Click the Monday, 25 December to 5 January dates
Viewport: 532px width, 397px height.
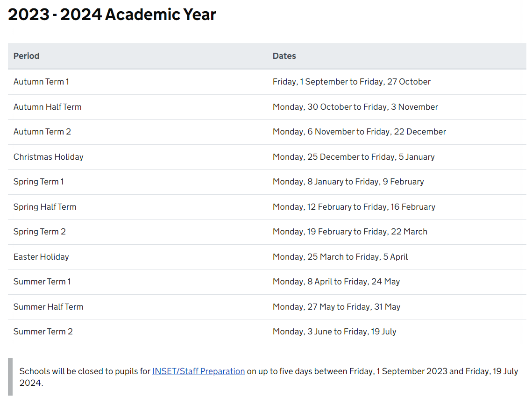pyautogui.click(x=354, y=157)
